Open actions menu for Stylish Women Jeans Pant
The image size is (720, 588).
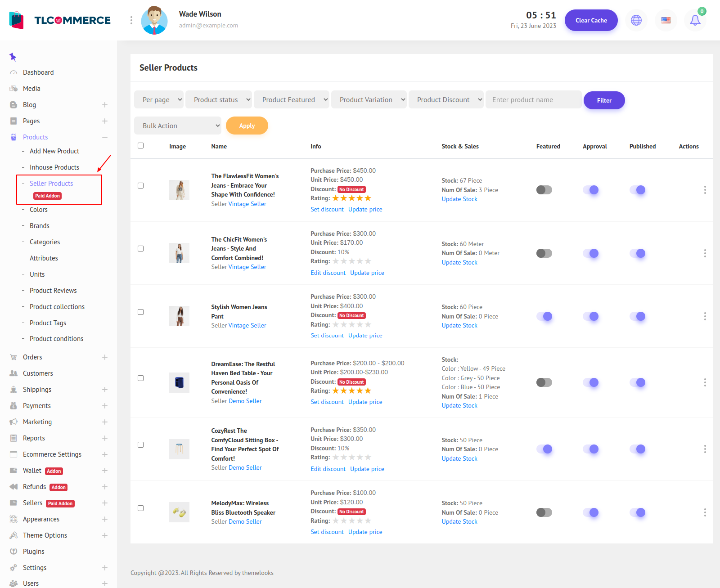click(705, 316)
